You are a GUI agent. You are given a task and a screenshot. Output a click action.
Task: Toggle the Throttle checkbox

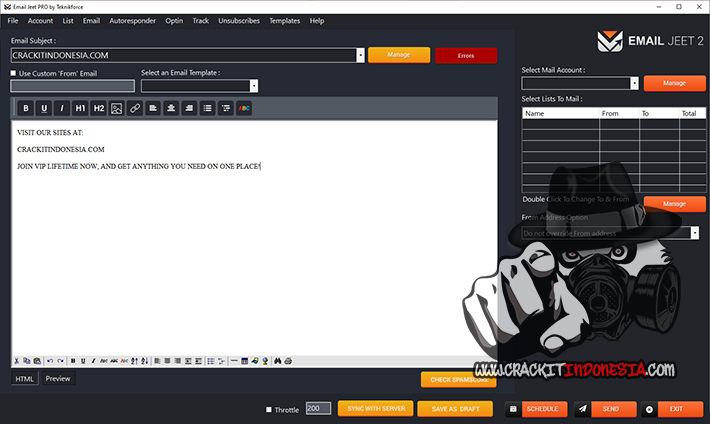coord(268,409)
